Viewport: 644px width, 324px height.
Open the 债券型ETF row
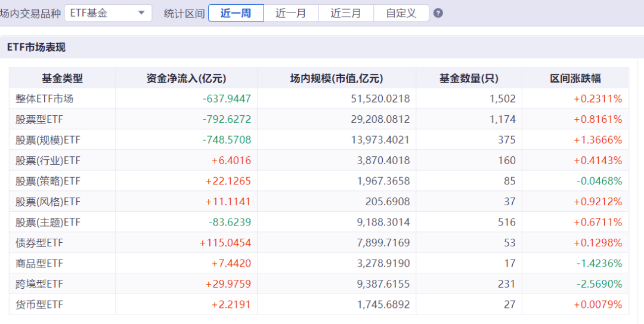tap(318, 243)
